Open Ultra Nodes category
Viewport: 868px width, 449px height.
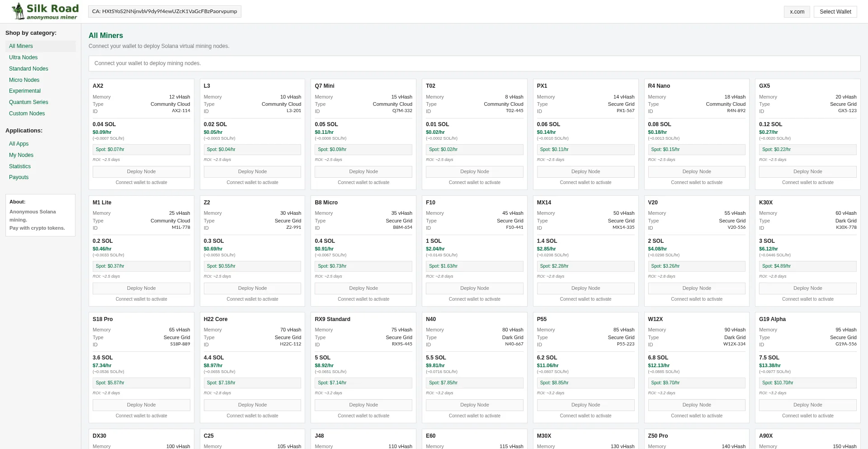[23, 57]
